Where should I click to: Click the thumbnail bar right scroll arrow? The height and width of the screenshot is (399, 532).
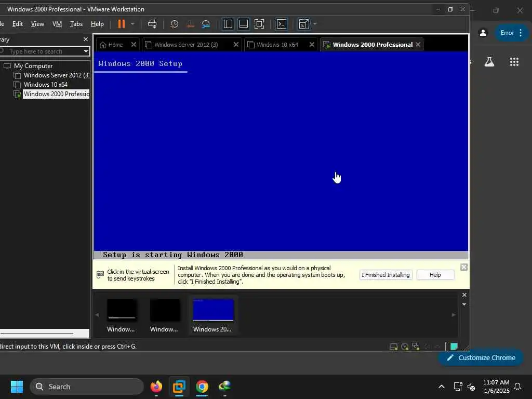[454, 315]
